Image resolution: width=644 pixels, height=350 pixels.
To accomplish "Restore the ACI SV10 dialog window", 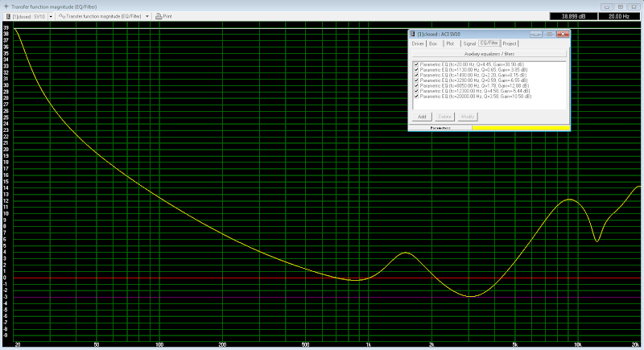I will pos(549,35).
